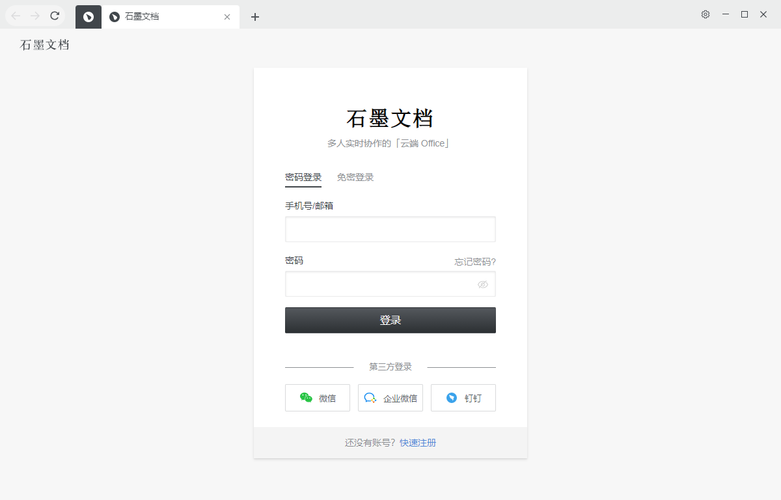This screenshot has width=781, height=500.
Task: Open a new tab with plus button
Action: coord(255,17)
